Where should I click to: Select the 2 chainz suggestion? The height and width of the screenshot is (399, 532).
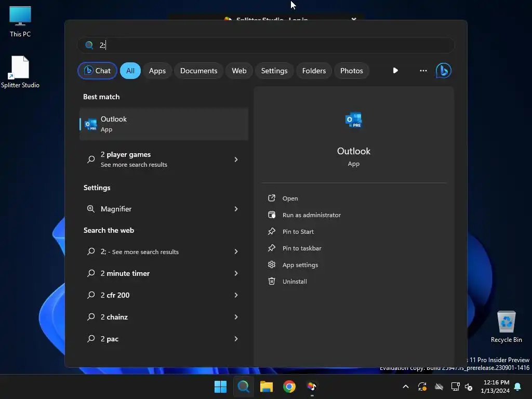164,317
